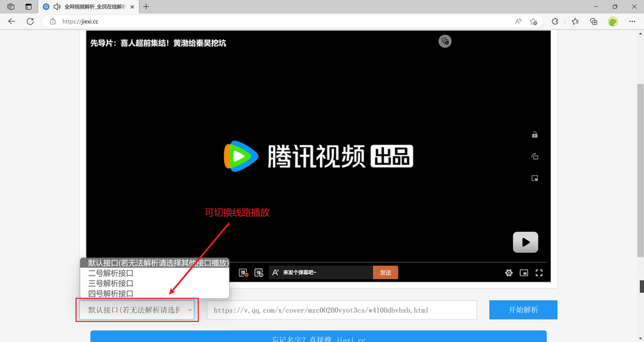
Task: Mute the tab via the speaker icon
Action: [x=57, y=7]
